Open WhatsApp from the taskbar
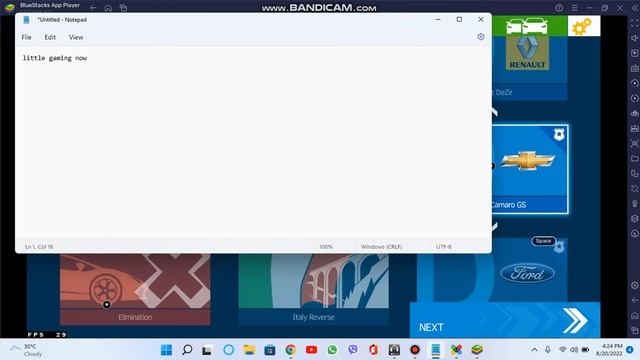The height and width of the screenshot is (360, 640). [x=332, y=350]
